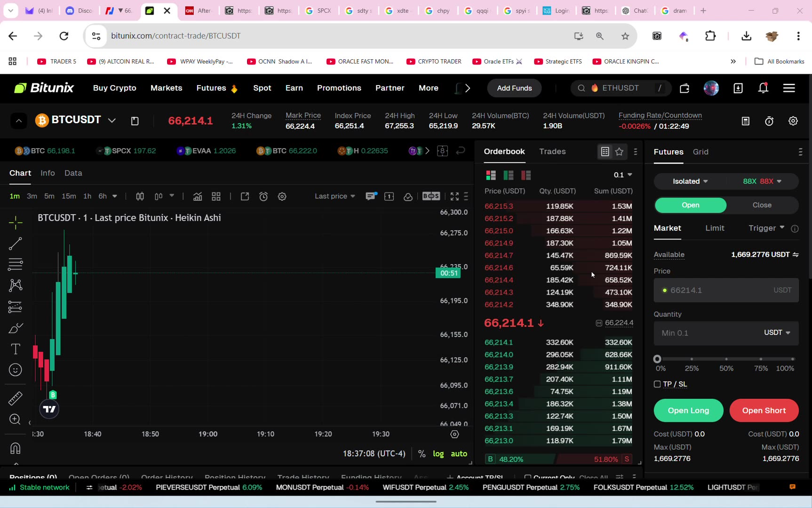812x508 pixels.
Task: Select the pattern drawing tool
Action: (16, 285)
